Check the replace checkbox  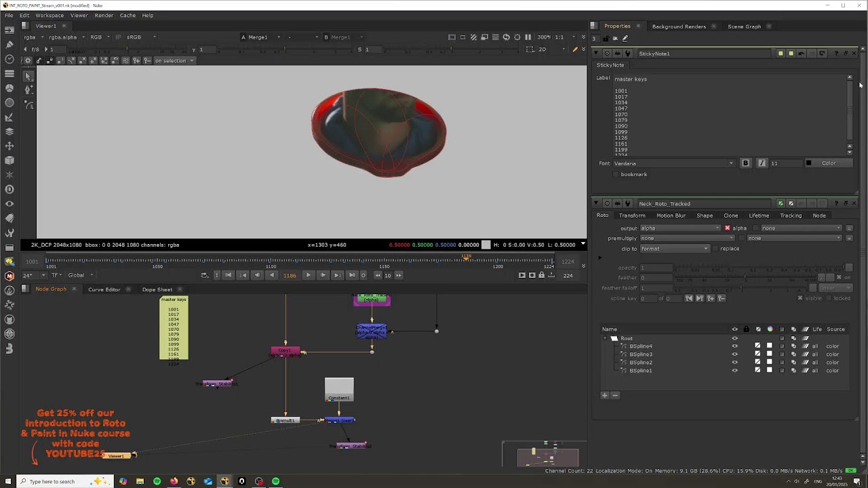pos(715,249)
